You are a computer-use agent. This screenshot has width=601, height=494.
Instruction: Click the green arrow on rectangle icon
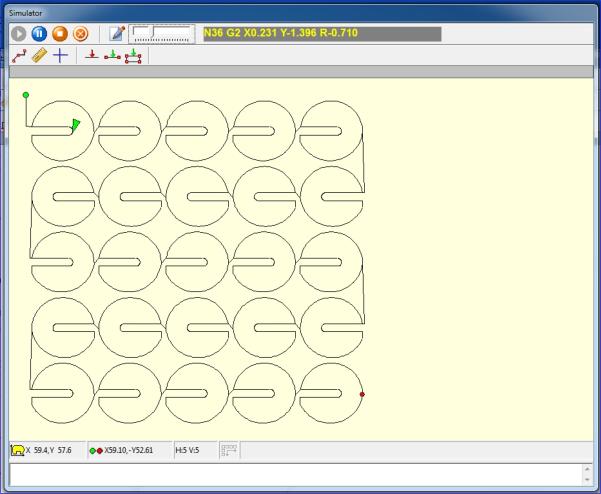(x=133, y=56)
